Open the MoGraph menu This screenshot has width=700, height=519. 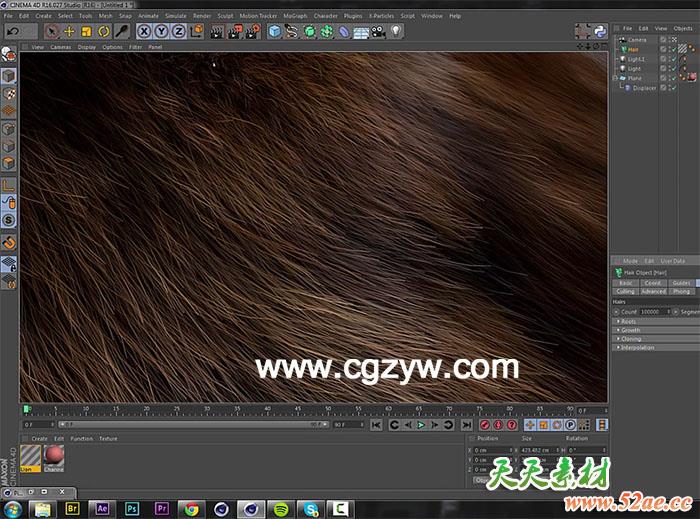coord(295,16)
